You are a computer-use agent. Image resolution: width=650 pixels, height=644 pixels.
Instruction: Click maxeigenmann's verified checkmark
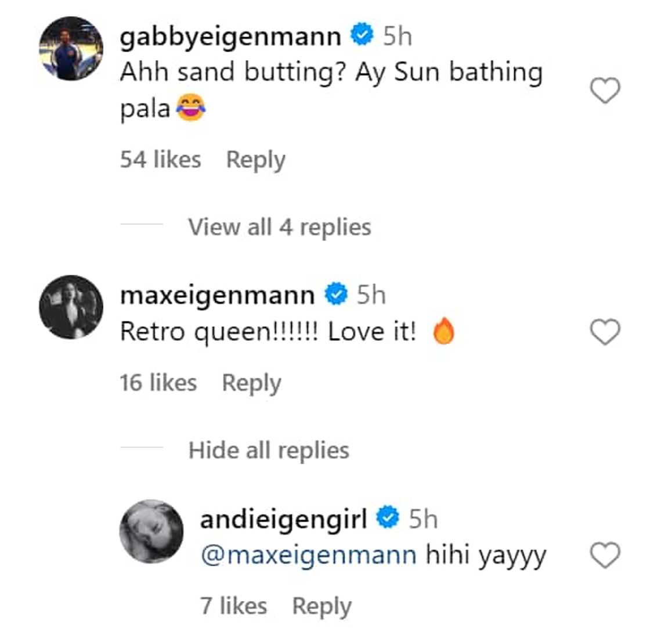[337, 294]
